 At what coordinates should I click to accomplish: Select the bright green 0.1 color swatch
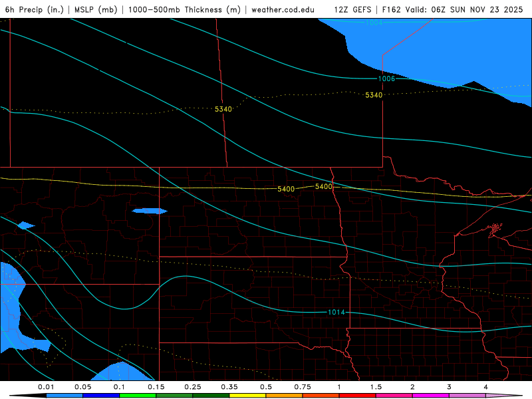pyautogui.click(x=138, y=396)
